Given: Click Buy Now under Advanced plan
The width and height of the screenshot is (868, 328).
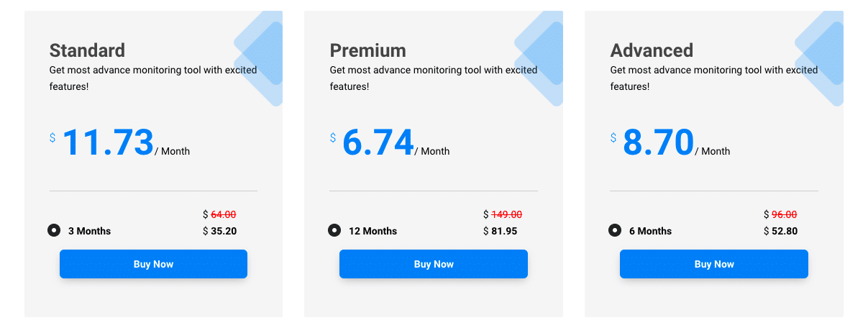Looking at the screenshot, I should 714,264.
